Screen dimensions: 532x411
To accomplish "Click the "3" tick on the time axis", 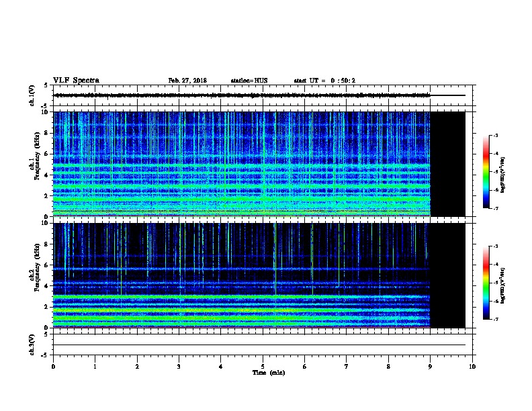I will 179,367.
